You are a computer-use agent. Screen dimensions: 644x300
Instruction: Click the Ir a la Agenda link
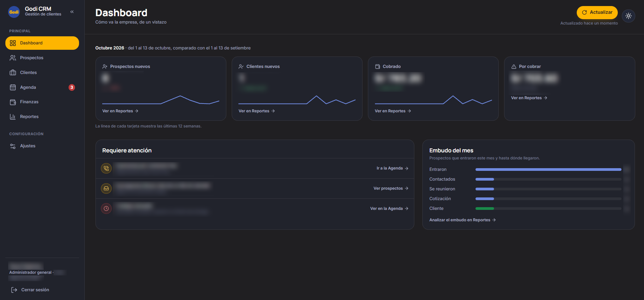coord(392,168)
